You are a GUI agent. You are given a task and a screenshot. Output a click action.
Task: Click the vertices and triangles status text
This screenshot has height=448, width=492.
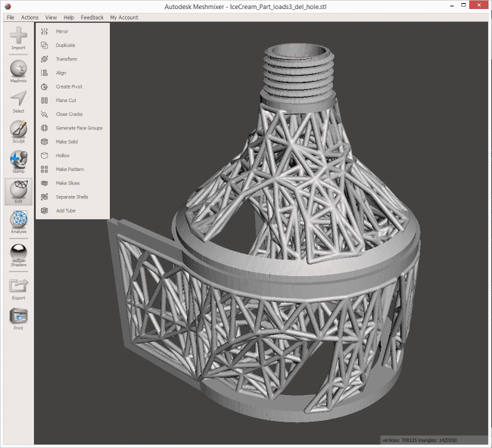coord(419,440)
